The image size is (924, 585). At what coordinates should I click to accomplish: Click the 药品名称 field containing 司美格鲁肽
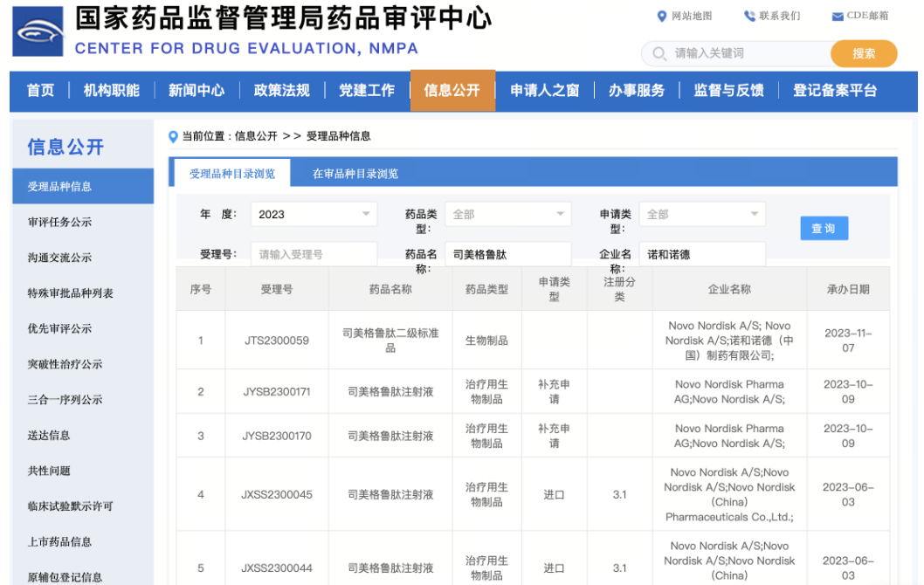coord(508,254)
